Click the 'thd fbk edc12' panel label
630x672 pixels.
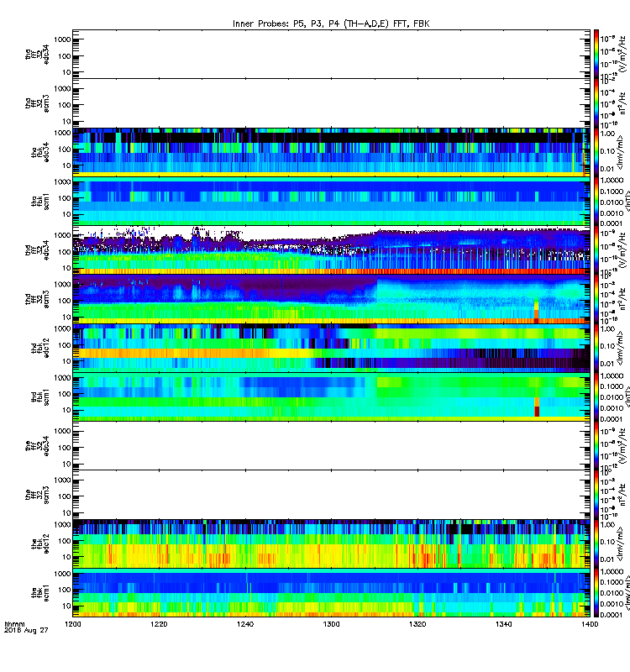40,348
